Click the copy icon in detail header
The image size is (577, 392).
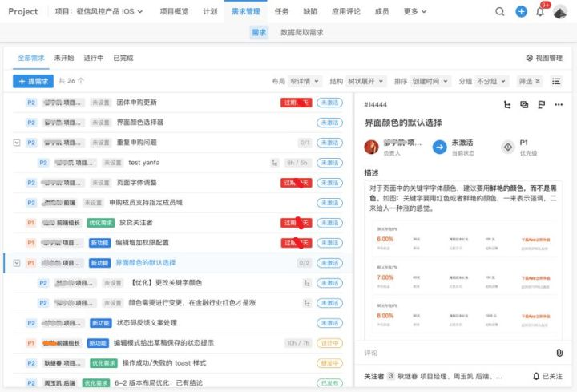click(524, 105)
